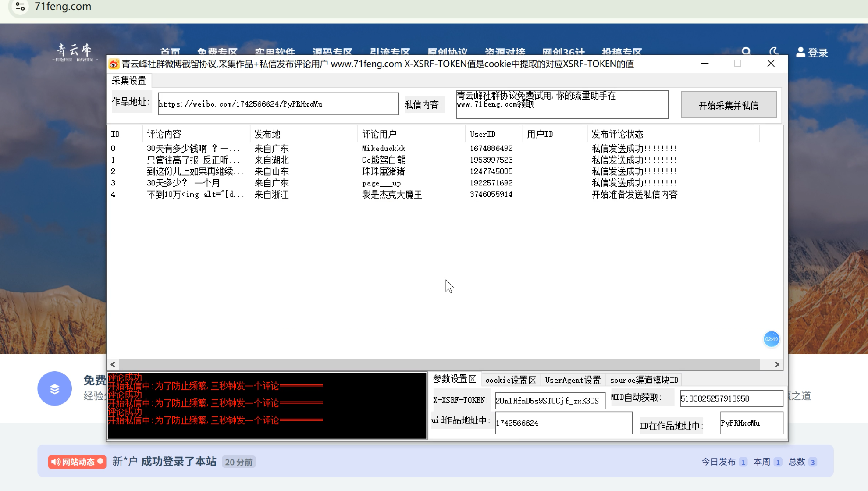
Task: Click the browser site info icon
Action: point(20,7)
